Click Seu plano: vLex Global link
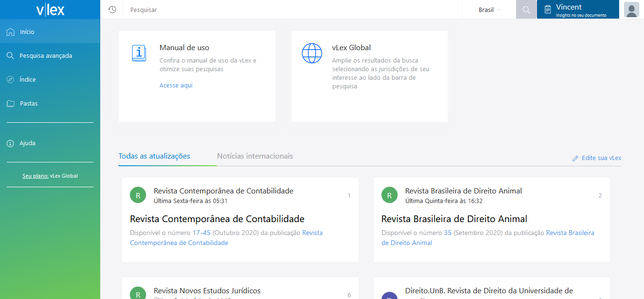Viewport: 644px width, 299px height. 50,176
